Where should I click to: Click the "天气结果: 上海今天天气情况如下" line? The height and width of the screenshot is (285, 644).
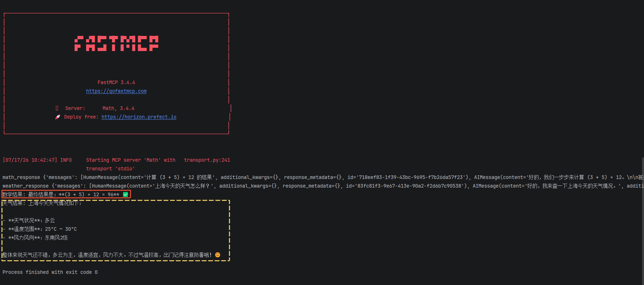point(42,203)
